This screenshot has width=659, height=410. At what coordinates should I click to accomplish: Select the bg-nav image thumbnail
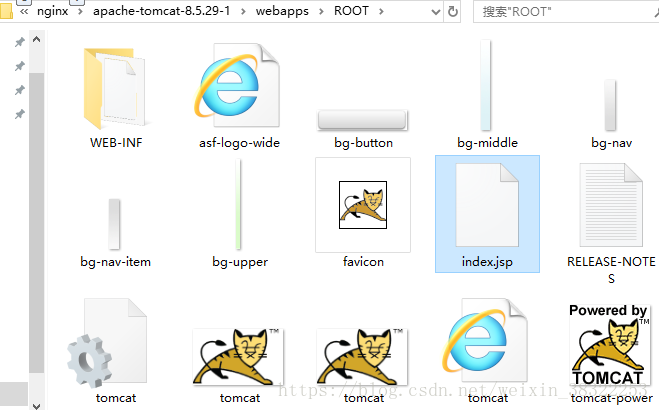pos(610,105)
